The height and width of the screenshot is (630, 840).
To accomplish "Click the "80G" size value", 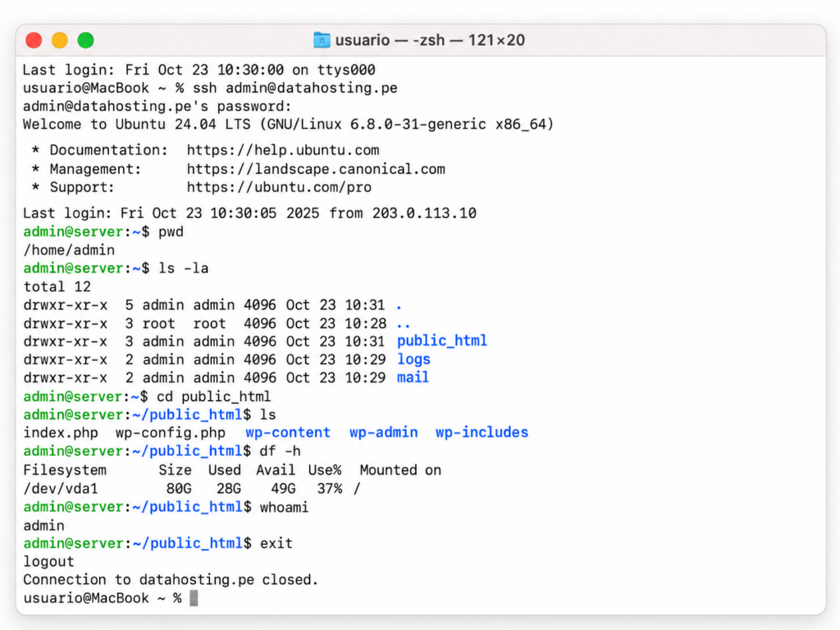I will pyautogui.click(x=179, y=489).
